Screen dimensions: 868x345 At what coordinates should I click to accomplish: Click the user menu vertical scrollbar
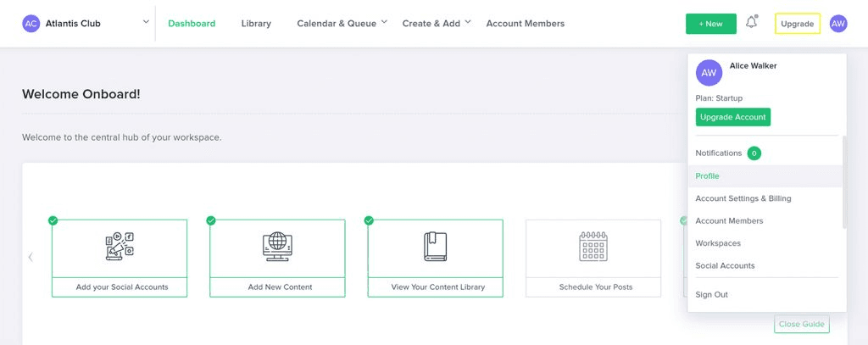pos(844,181)
